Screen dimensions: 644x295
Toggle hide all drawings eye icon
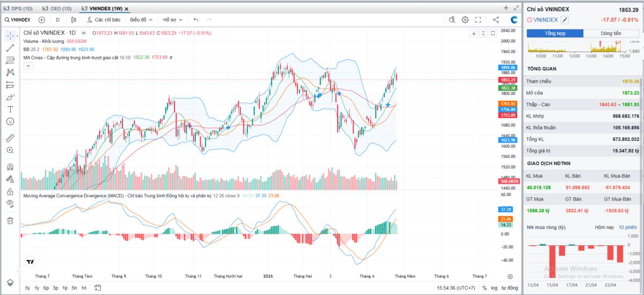[x=10, y=204]
